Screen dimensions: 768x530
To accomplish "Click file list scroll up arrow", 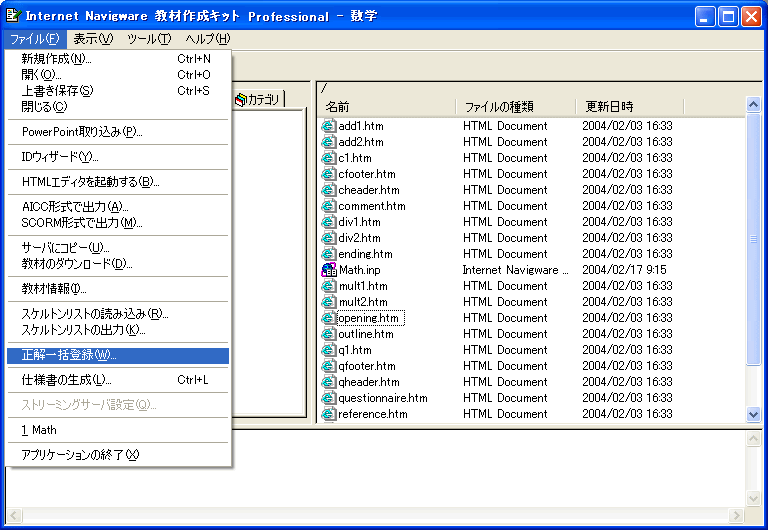I will tap(753, 104).
